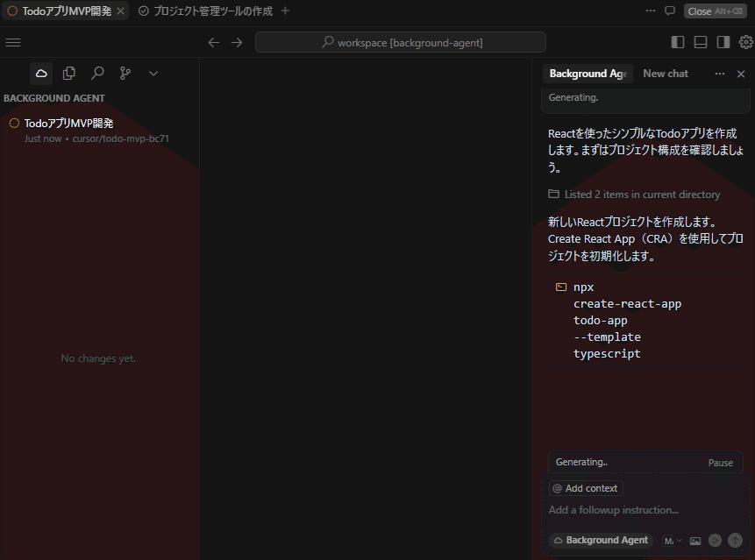This screenshot has width=755, height=560.
Task: Click the Add context button
Action: point(586,488)
